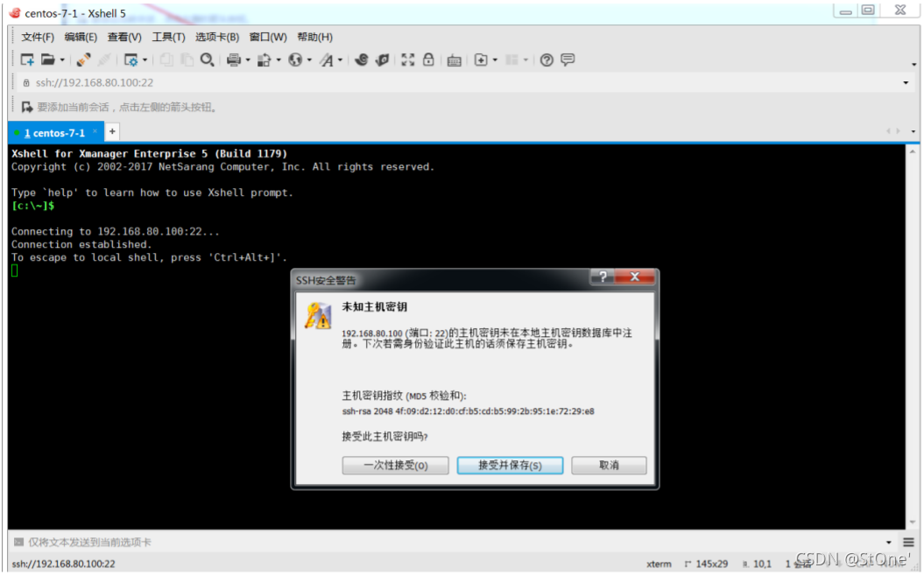Click the Print icon
Screen dimensions: 924x575
click(x=234, y=60)
